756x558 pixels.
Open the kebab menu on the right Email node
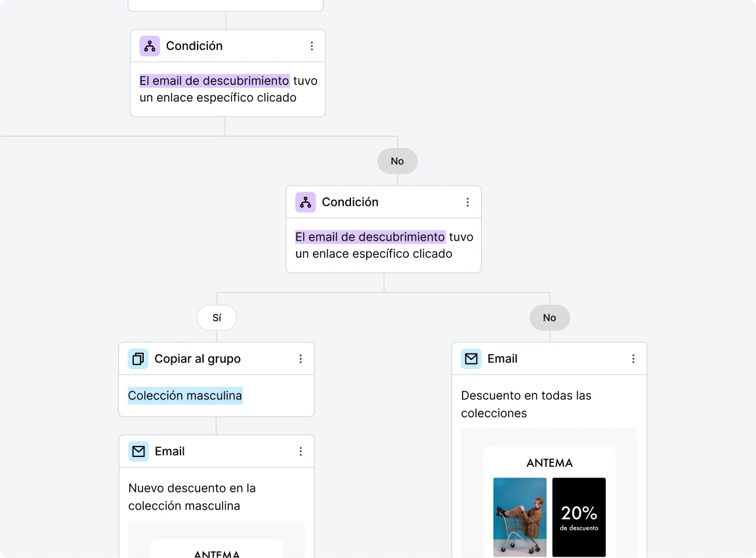click(x=633, y=359)
